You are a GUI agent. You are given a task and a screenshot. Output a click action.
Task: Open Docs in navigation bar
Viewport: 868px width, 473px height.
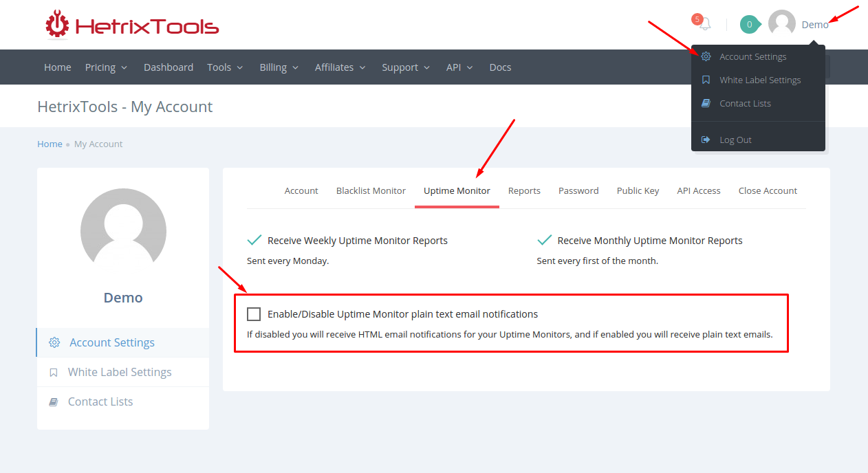pos(500,67)
